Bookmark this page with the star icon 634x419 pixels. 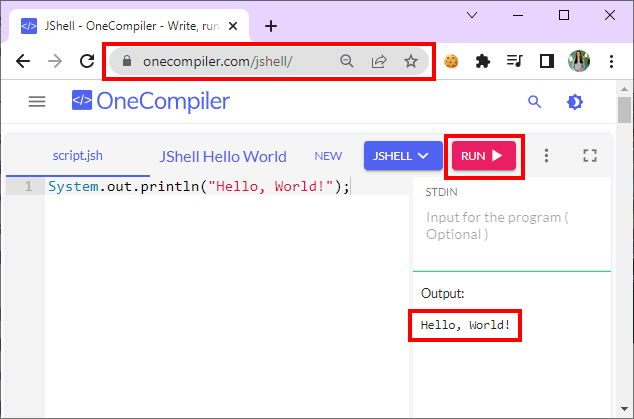pos(411,61)
